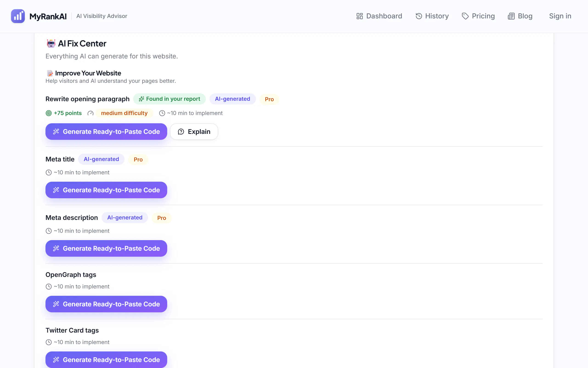588x368 pixels.
Task: Click the magic wand icon on Meta description button
Action: 56,248
